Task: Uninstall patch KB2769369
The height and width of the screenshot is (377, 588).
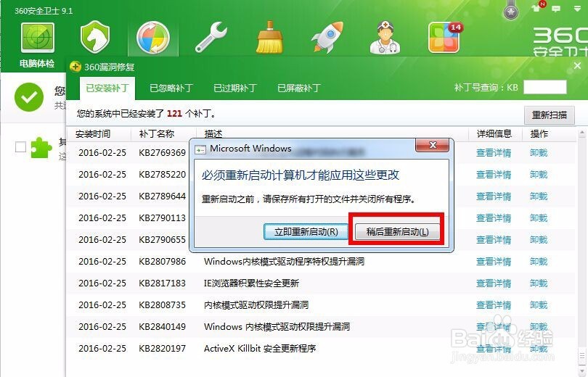Action: (539, 153)
